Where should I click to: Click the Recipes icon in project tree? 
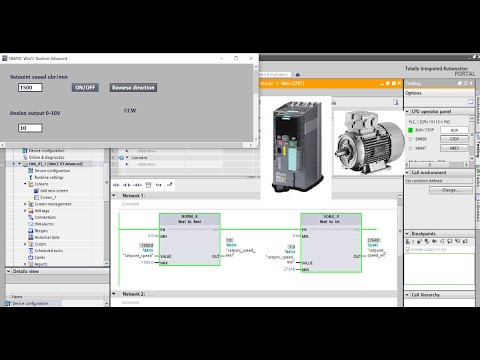(x=31, y=231)
